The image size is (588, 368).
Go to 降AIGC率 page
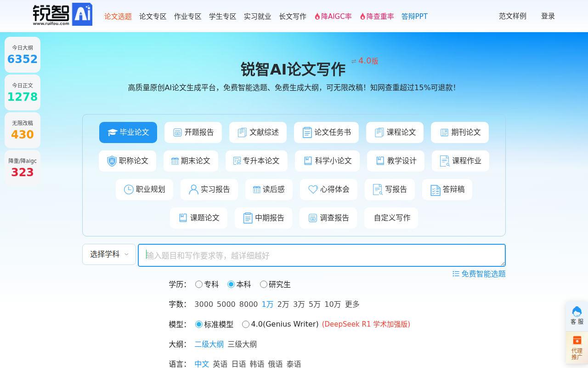coord(333,17)
